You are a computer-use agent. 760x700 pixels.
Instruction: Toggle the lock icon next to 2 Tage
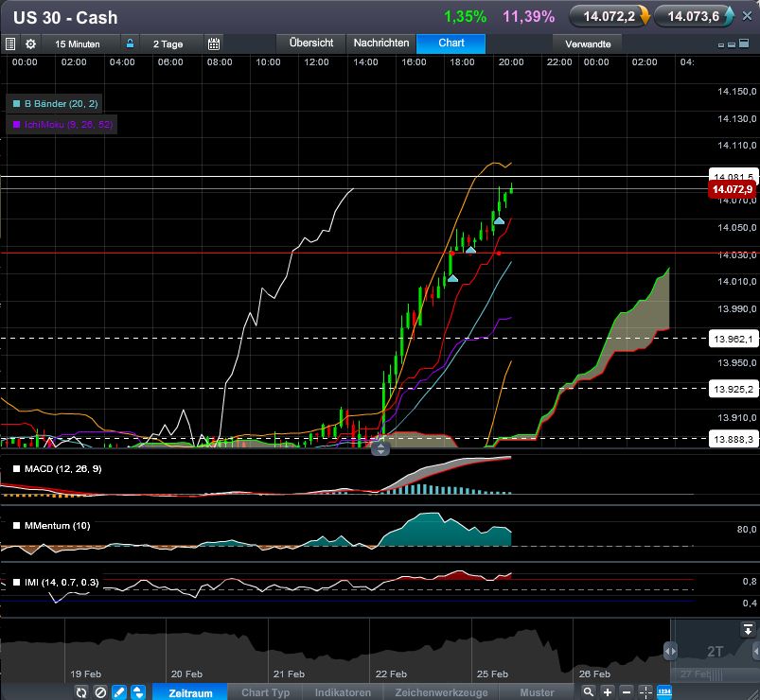[x=131, y=44]
